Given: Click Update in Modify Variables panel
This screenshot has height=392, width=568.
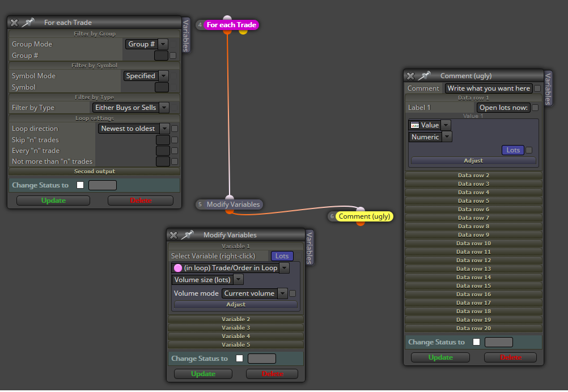Looking at the screenshot, I should point(203,374).
